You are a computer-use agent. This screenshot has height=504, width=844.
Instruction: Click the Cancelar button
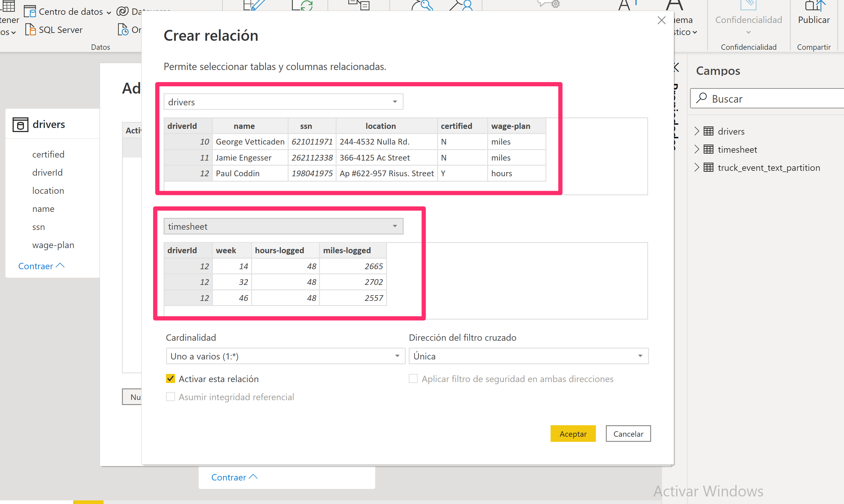pyautogui.click(x=628, y=434)
